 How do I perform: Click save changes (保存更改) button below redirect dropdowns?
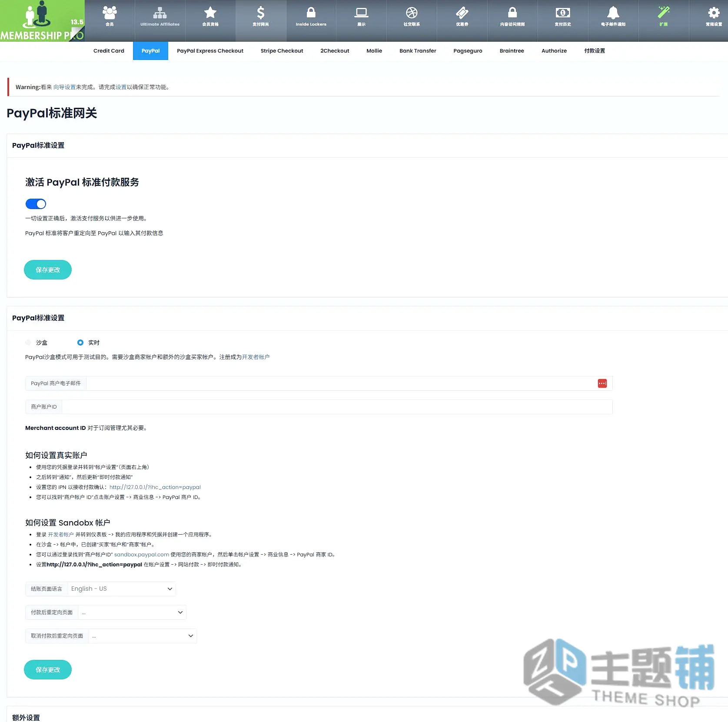(x=48, y=669)
